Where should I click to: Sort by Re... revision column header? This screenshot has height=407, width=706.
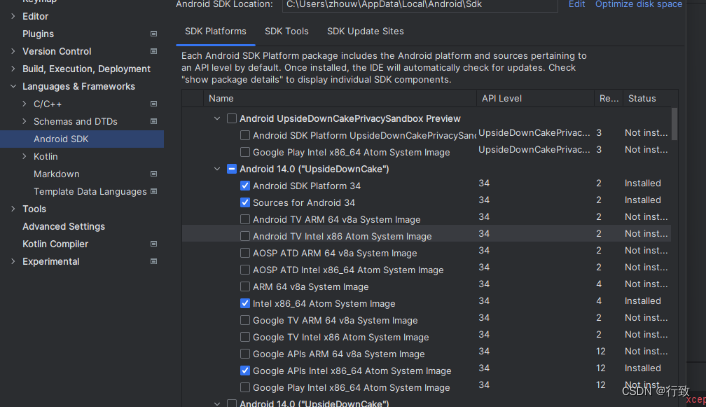coord(609,98)
